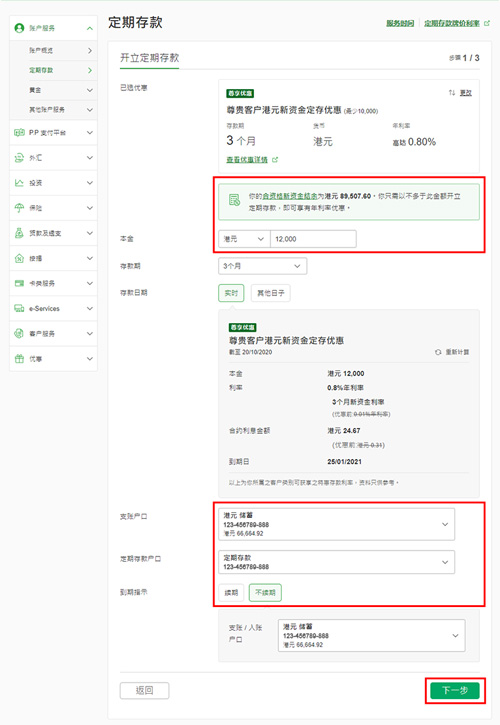Expand 其他账户服务 submenu
The image size is (500, 725).
click(x=90, y=110)
